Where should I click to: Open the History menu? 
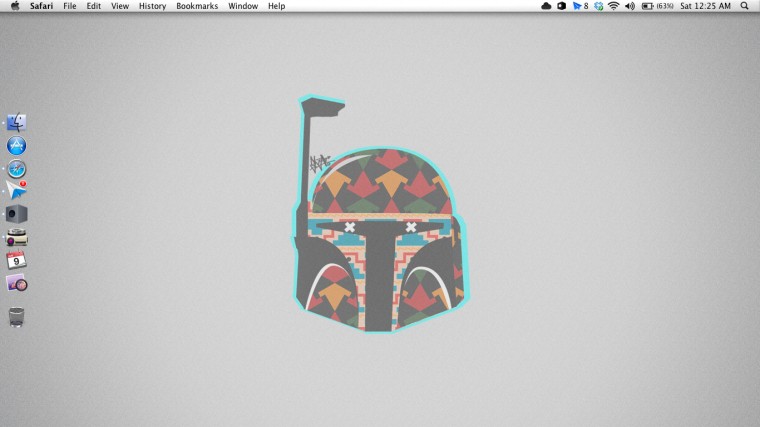(152, 6)
